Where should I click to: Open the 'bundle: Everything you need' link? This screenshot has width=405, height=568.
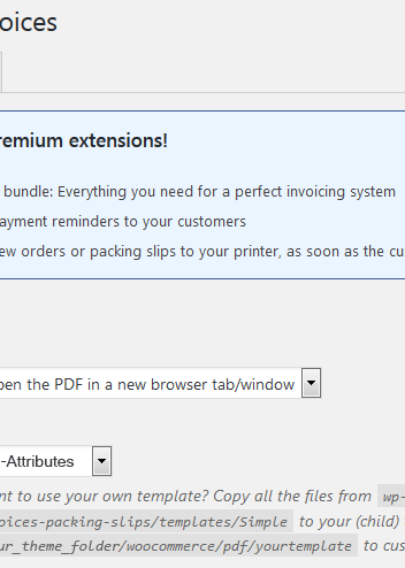click(199, 192)
